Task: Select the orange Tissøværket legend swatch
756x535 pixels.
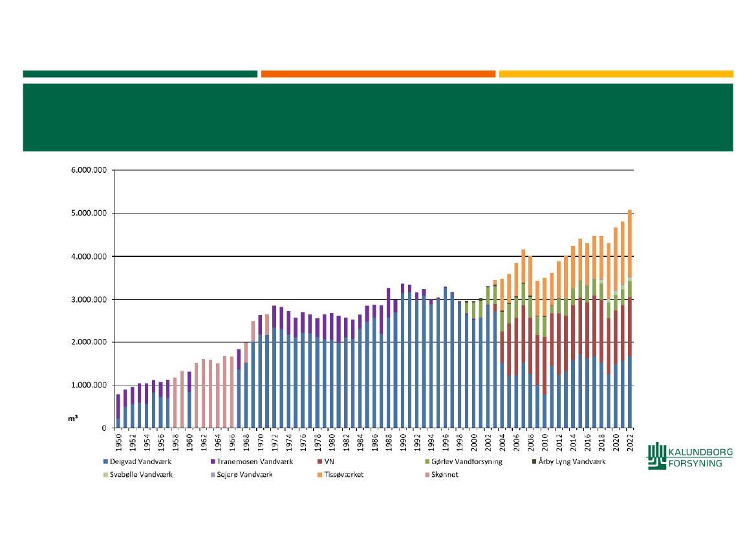Action: point(319,475)
